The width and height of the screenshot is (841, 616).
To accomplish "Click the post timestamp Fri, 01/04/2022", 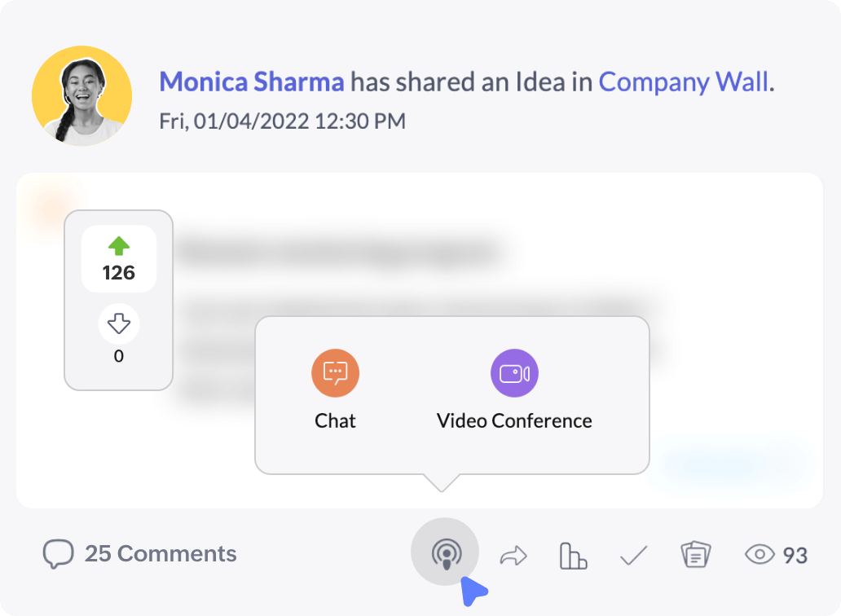I will (x=282, y=121).
